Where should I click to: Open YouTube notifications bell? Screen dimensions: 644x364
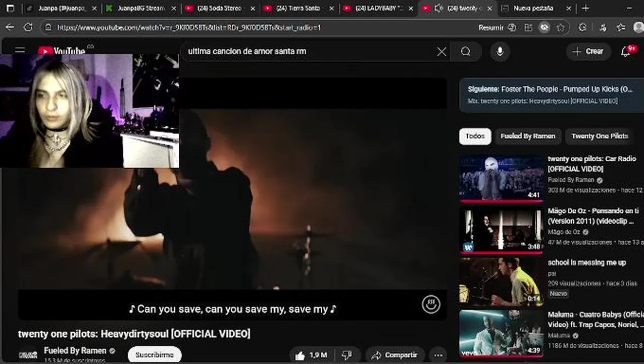(626, 51)
